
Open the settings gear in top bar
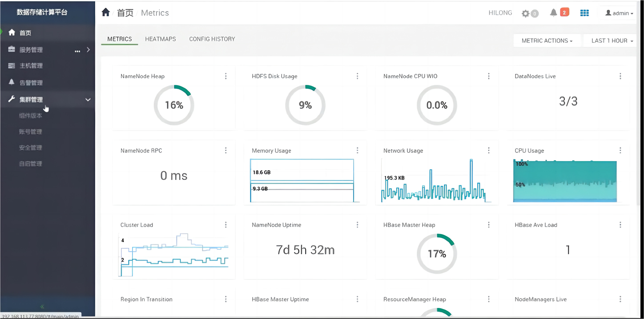click(526, 13)
